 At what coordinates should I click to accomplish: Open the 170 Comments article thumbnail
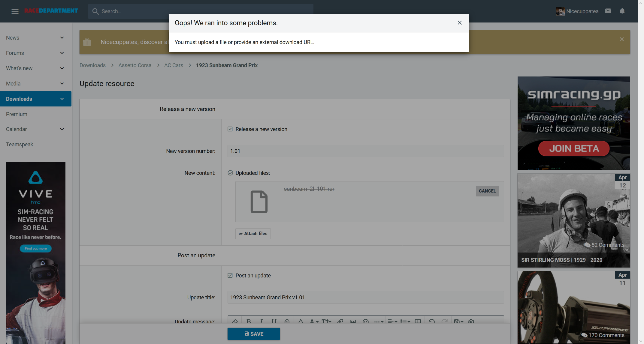pyautogui.click(x=573, y=307)
